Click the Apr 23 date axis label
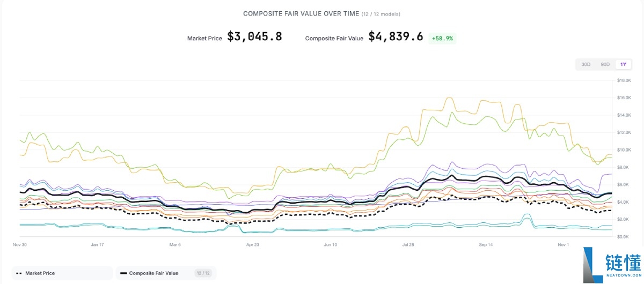The height and width of the screenshot is (284, 644). click(253, 244)
